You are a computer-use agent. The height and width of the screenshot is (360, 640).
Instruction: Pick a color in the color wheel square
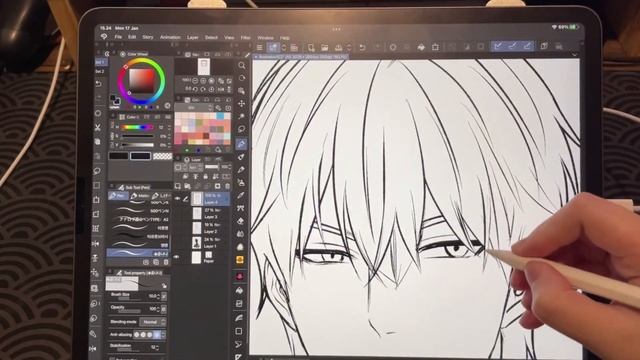[x=142, y=80]
